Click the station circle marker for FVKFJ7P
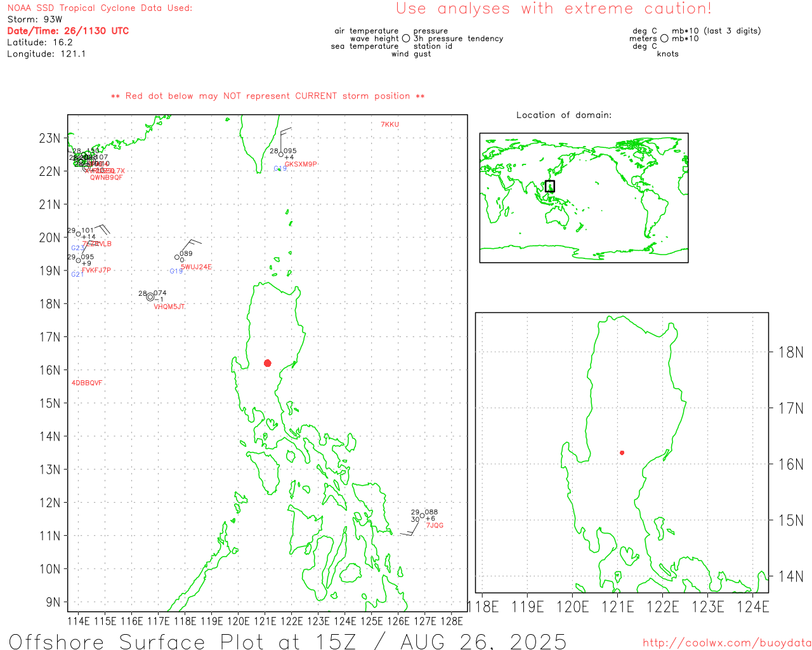The width and height of the screenshot is (812, 650). tap(78, 260)
